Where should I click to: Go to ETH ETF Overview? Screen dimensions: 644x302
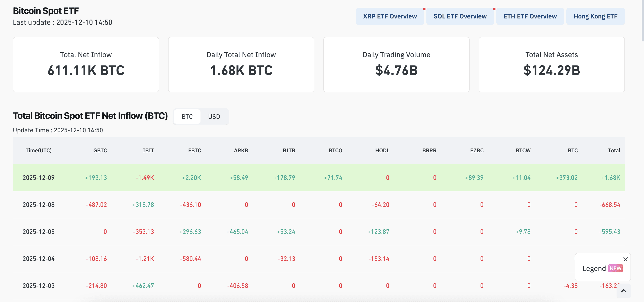click(530, 16)
